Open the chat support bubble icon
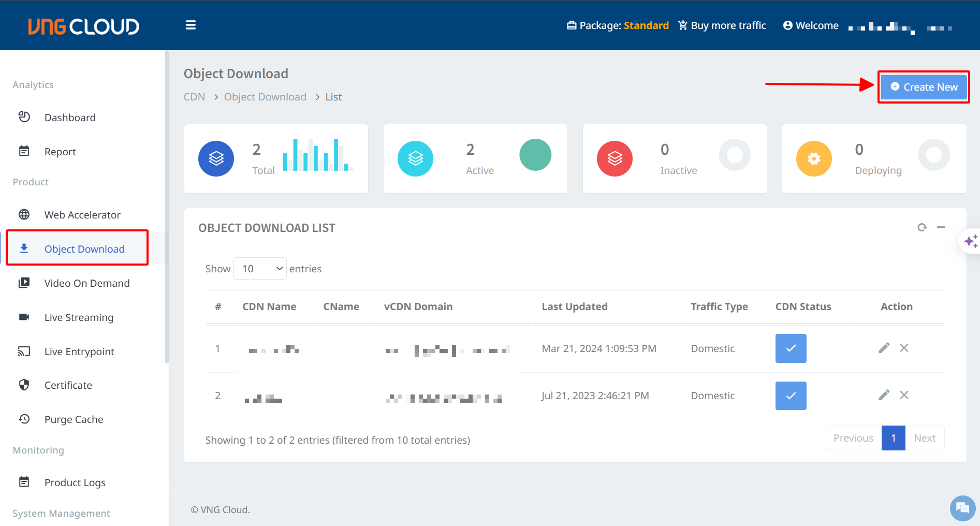Screen dimensions: 980x526 tap(962, 508)
